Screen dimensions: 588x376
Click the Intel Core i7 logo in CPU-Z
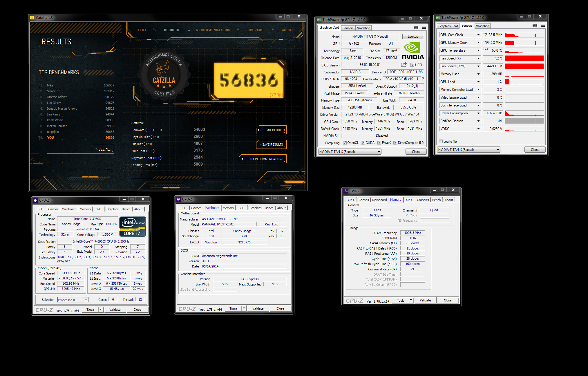click(133, 227)
